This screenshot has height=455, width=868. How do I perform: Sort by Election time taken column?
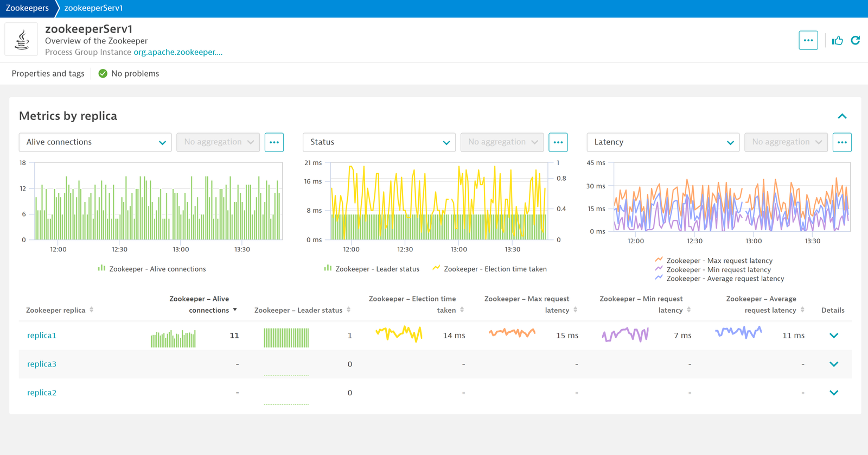coord(416,305)
